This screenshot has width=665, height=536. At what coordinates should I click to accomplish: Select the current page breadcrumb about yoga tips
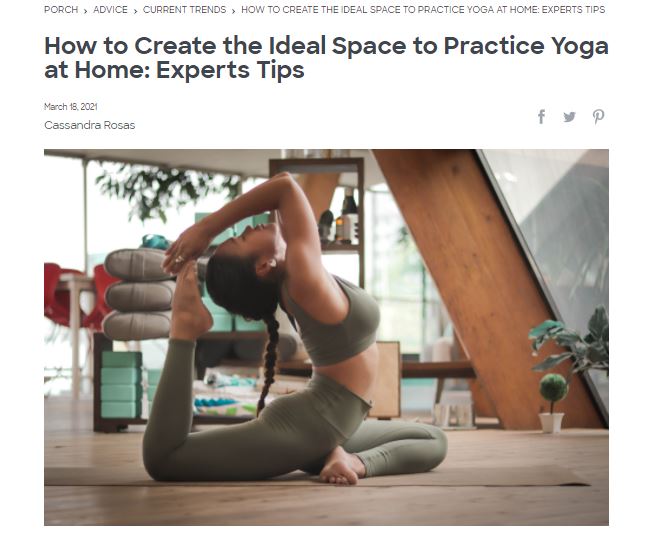tap(423, 10)
